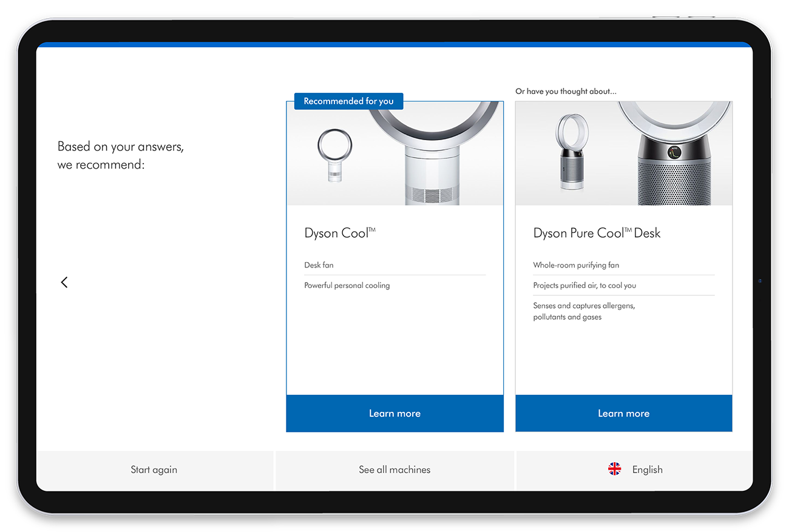Go back using the left chevron arrow
This screenshot has width=789, height=532.
coord(64,282)
